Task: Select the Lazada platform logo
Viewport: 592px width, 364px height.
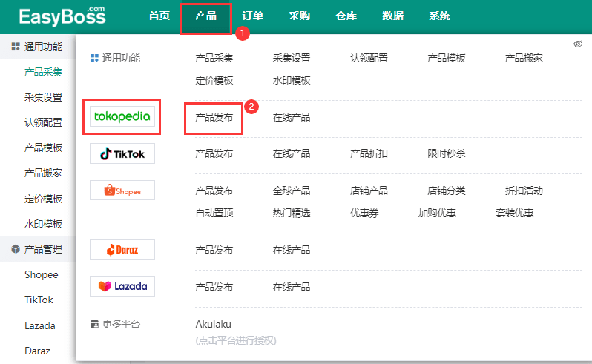Action: (x=122, y=286)
